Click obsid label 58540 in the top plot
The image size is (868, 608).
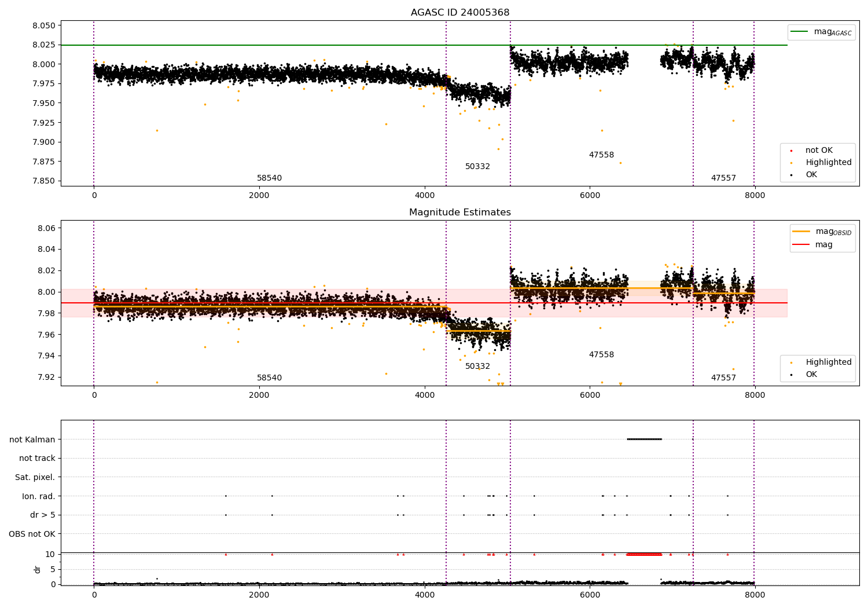(270, 178)
